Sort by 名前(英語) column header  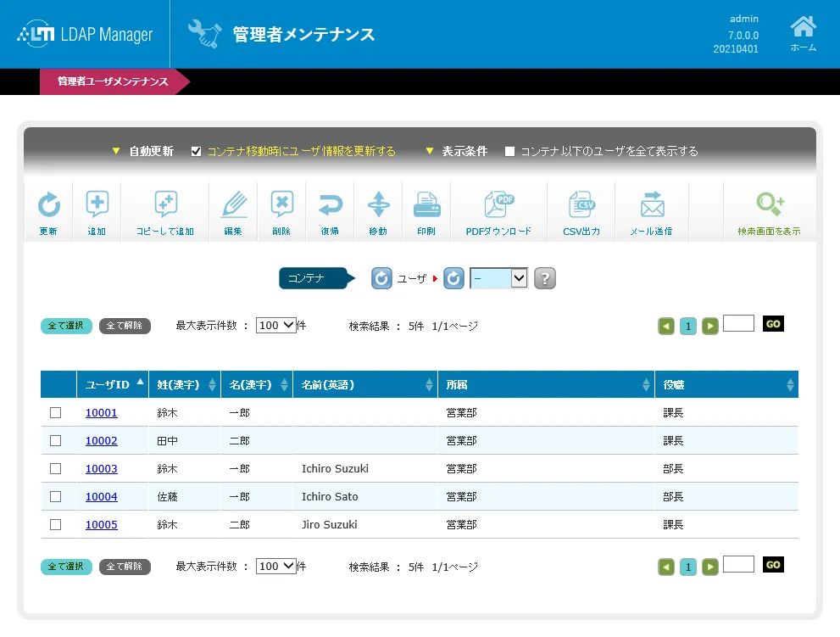coord(365,384)
